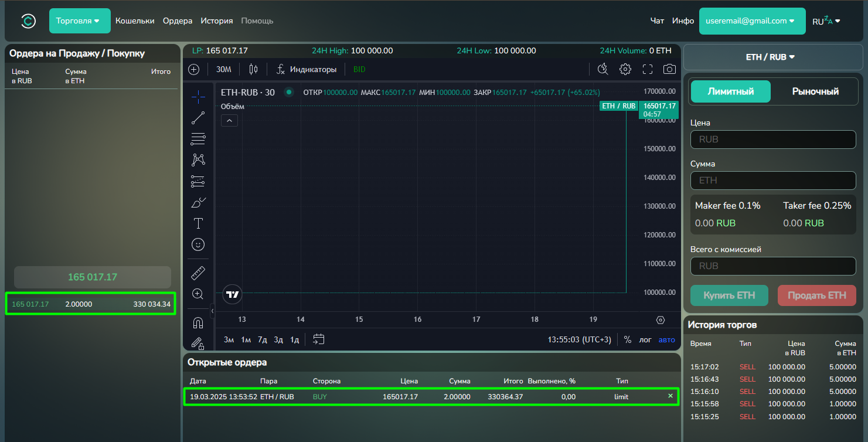This screenshot has width=868, height=442.
Task: Open the emoji icons drawing tool
Action: click(x=198, y=244)
